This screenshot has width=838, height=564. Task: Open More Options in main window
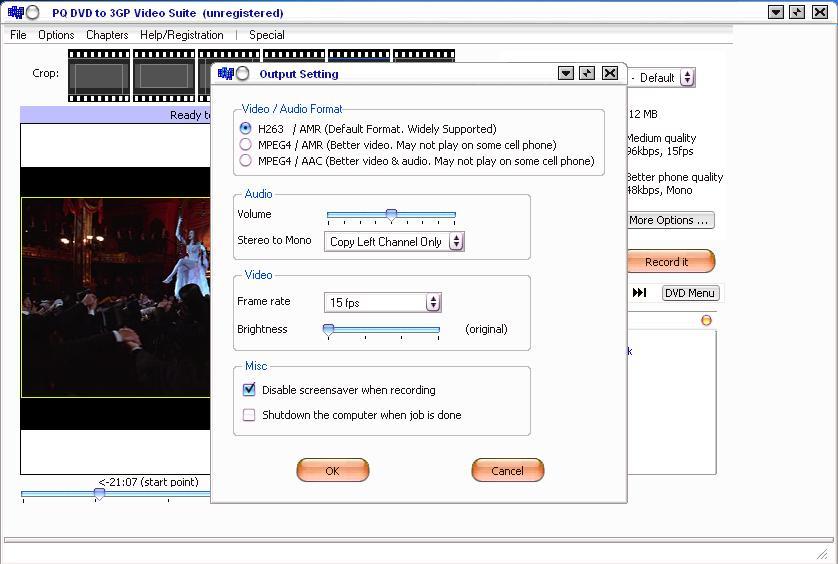[x=669, y=220]
